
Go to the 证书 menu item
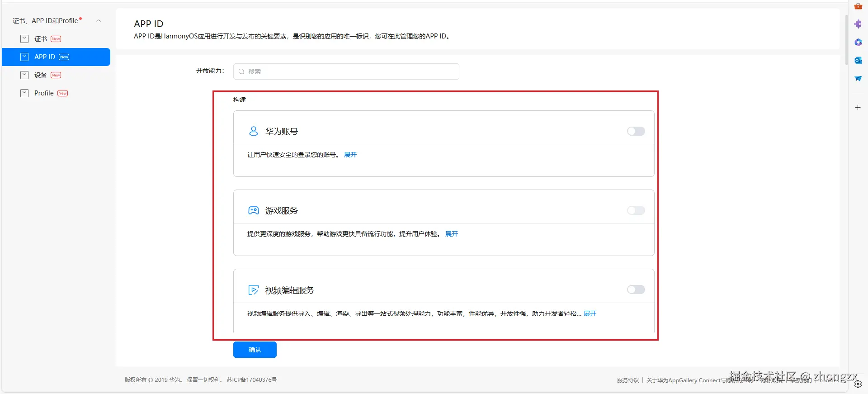click(x=56, y=39)
